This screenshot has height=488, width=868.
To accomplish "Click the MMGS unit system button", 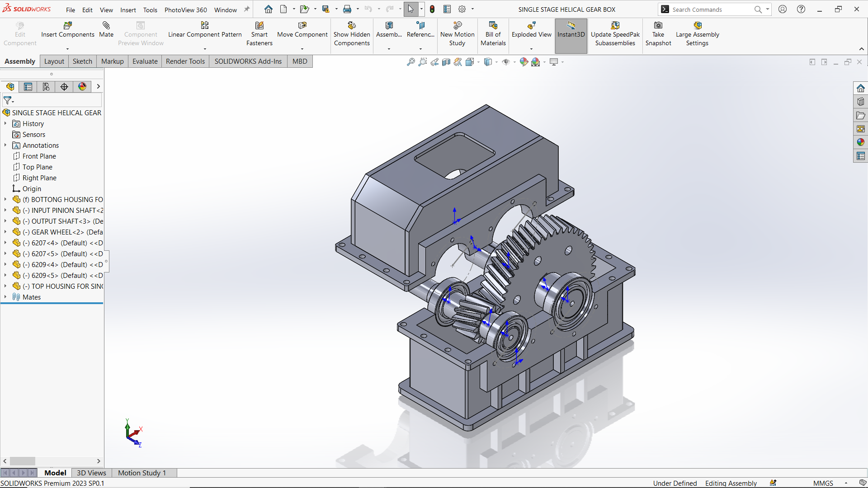I will coord(823,483).
